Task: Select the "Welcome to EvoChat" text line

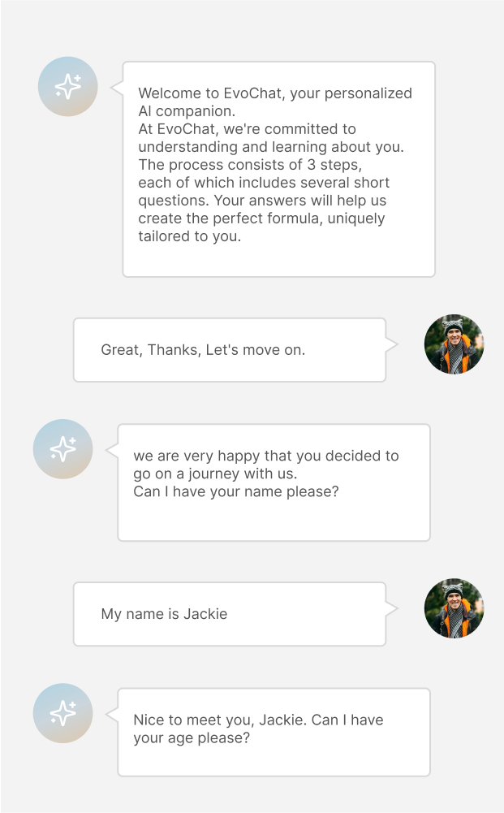Action: pyautogui.click(x=275, y=93)
